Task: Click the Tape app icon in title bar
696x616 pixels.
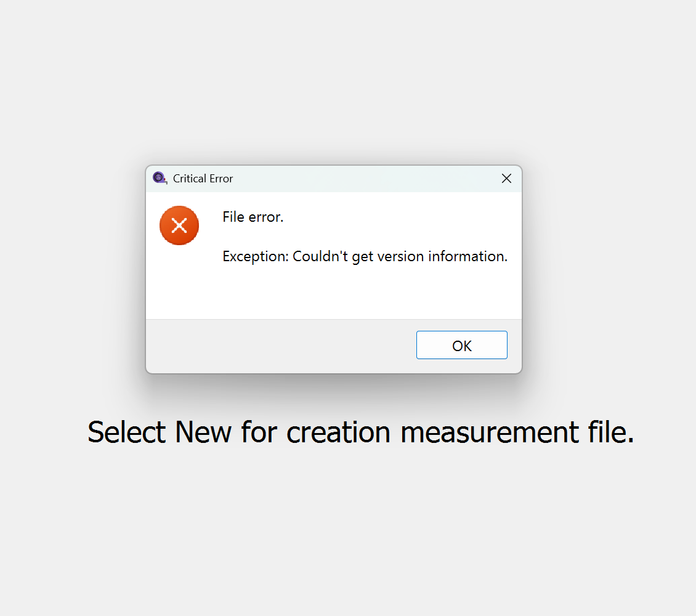Action: point(160,179)
